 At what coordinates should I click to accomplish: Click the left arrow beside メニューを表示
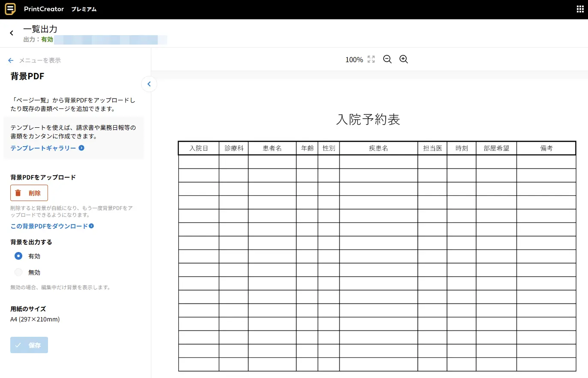click(11, 60)
